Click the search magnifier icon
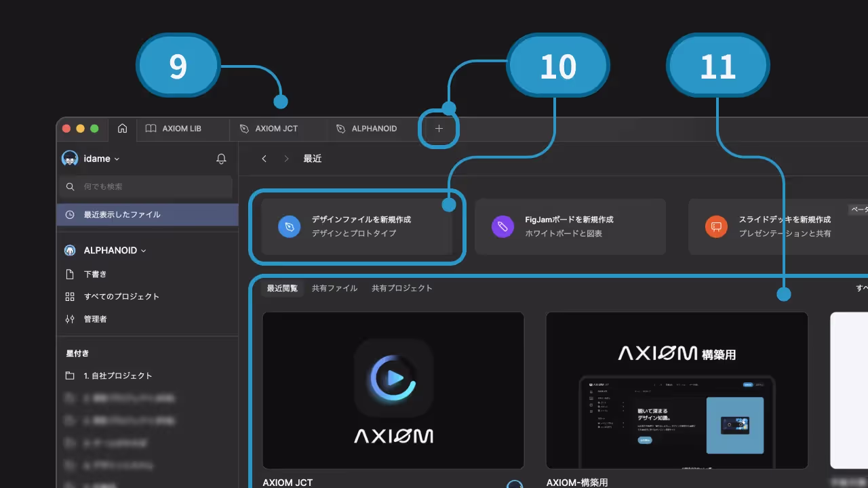Viewport: 868px width, 488px height. tap(71, 186)
